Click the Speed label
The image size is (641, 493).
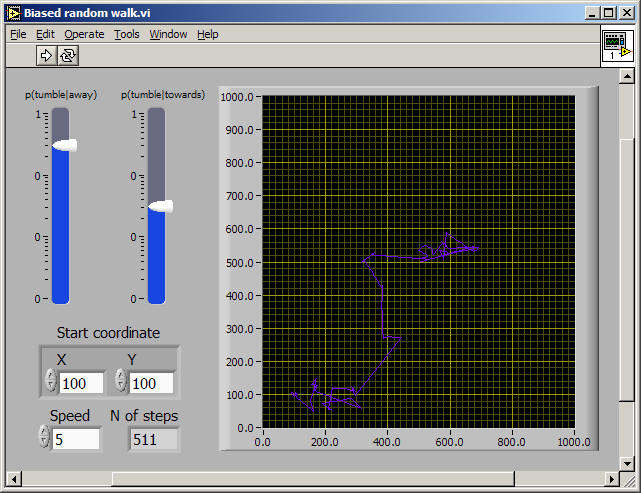[x=69, y=415]
